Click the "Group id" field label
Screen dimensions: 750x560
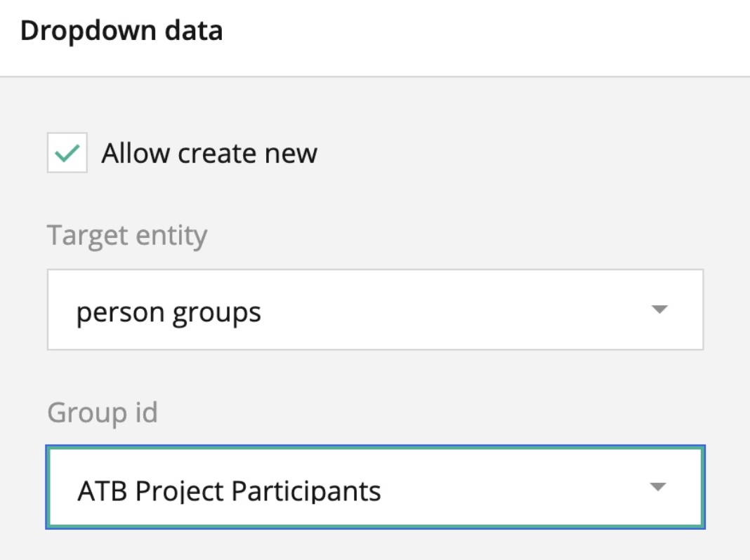[103, 413]
